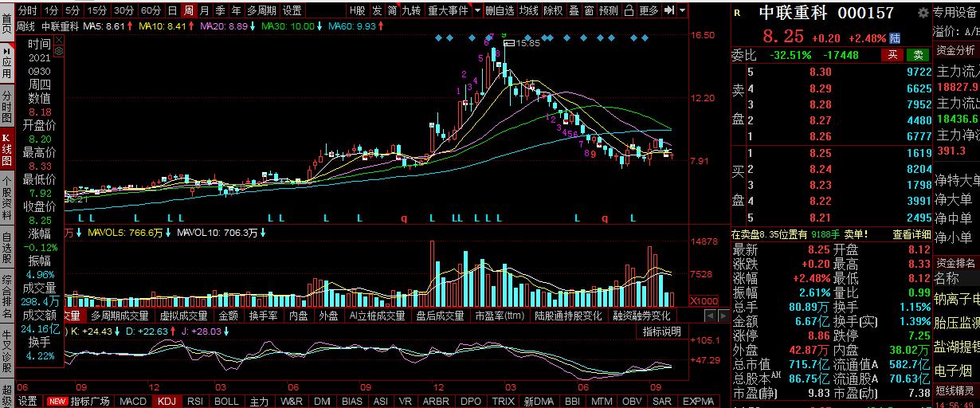Select the weekly 周 period
The image size is (980, 408).
pos(189,10)
